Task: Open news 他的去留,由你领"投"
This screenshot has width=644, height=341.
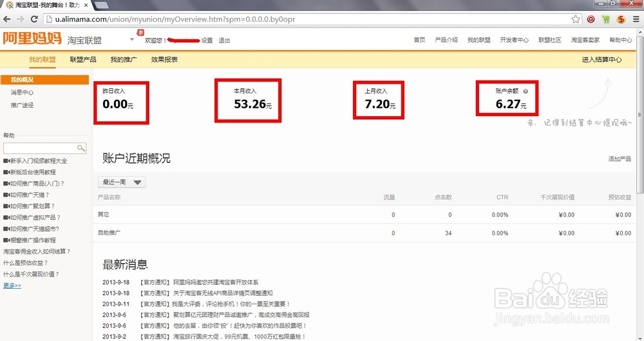Action: [x=240, y=326]
